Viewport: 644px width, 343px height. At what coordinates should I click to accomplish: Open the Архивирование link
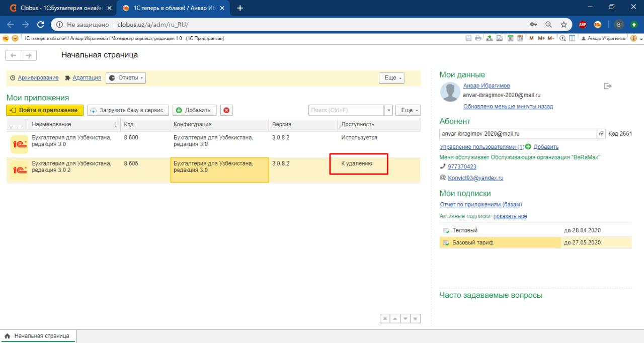(38, 78)
